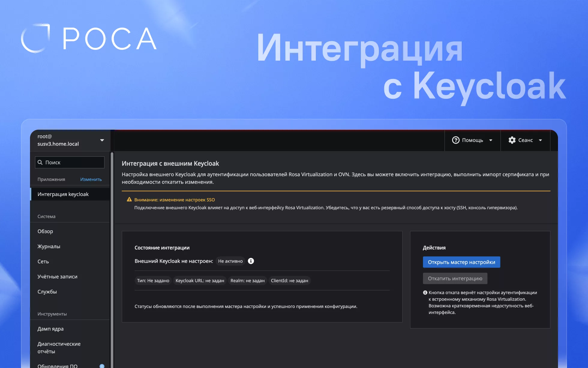Screen dimensions: 588x368
Task: Click Откатить интеграцию button
Action: click(455, 279)
